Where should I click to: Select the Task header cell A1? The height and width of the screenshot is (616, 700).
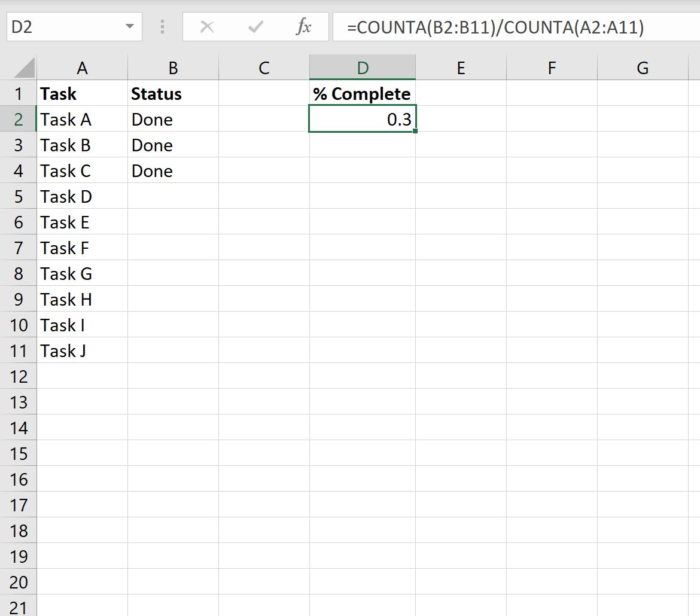tap(82, 93)
